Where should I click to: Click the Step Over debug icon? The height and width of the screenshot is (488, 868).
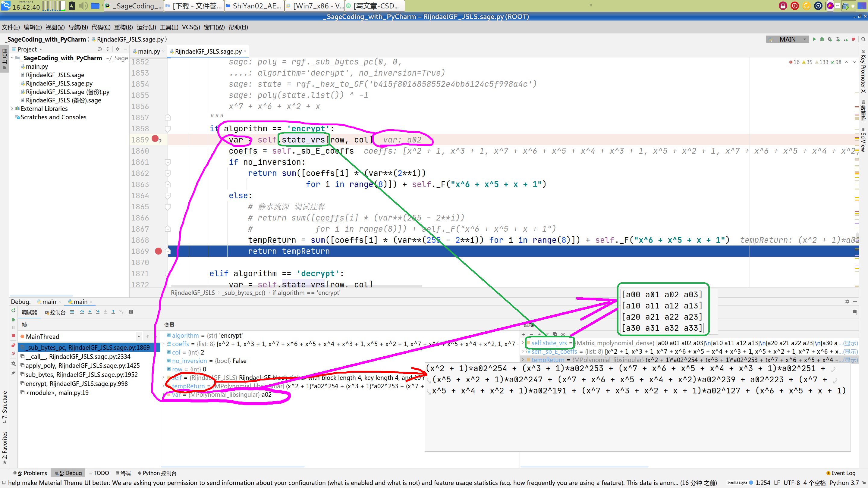(x=82, y=312)
